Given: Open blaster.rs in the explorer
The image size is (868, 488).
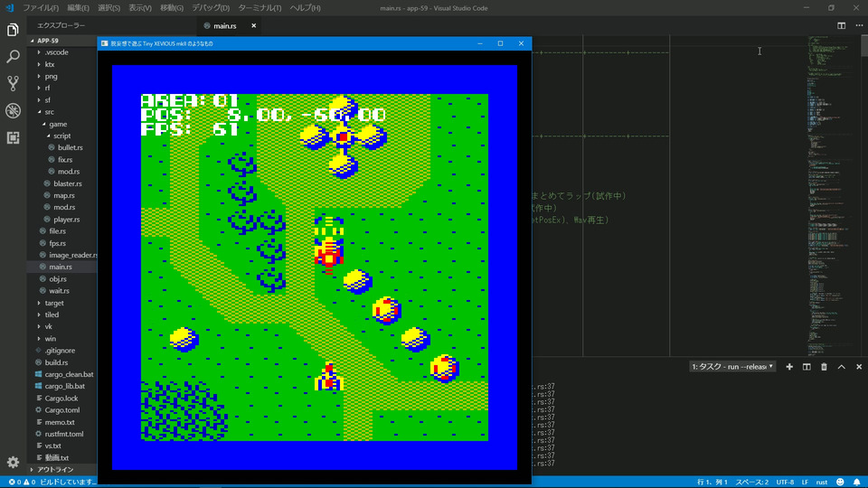Looking at the screenshot, I should [68, 183].
